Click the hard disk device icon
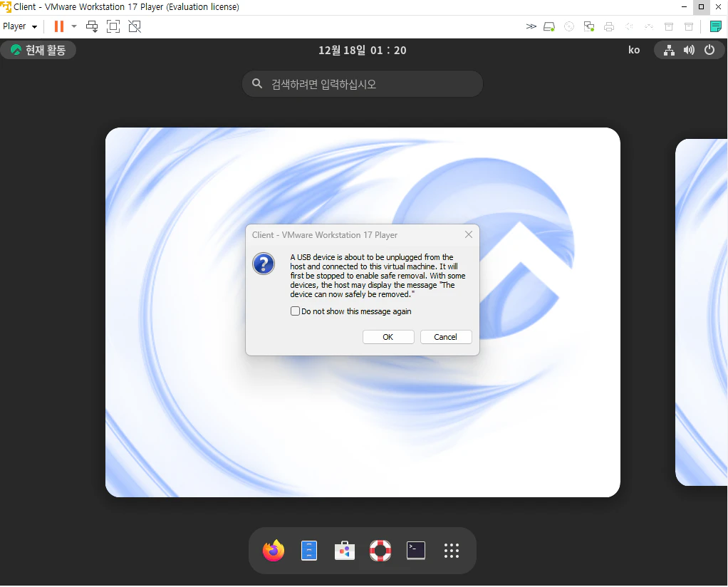This screenshot has width=728, height=587. 549,26
